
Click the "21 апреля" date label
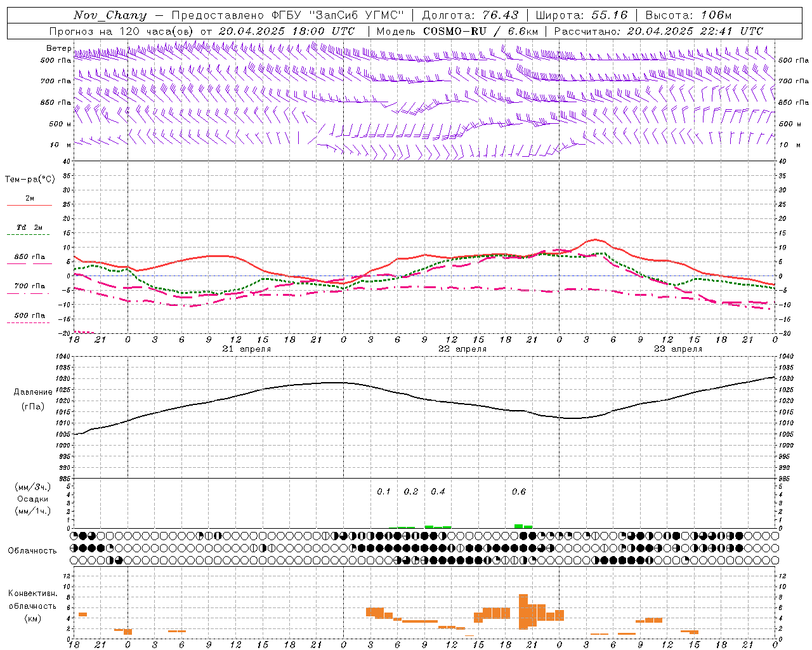[x=246, y=349]
